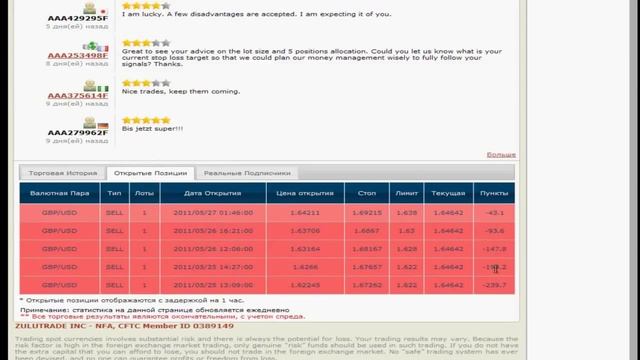640x360 pixels.
Task: Open user profile link AAA253498F
Action: pos(78,55)
